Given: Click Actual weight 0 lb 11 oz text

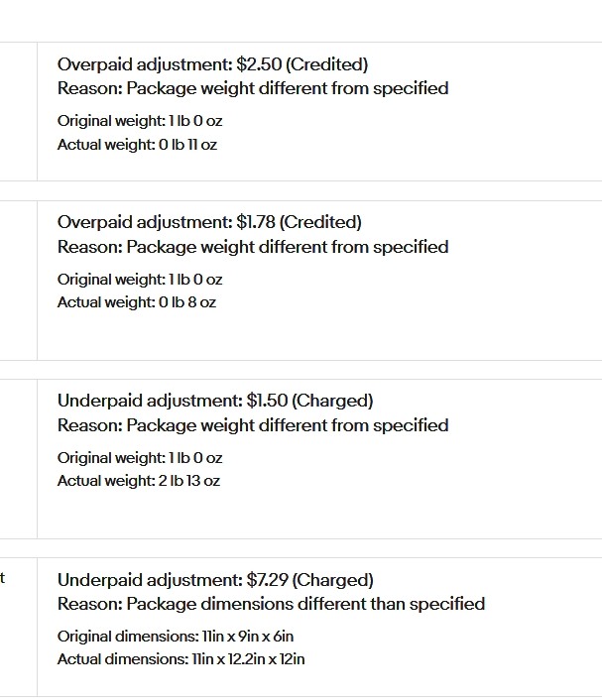Looking at the screenshot, I should [137, 145].
